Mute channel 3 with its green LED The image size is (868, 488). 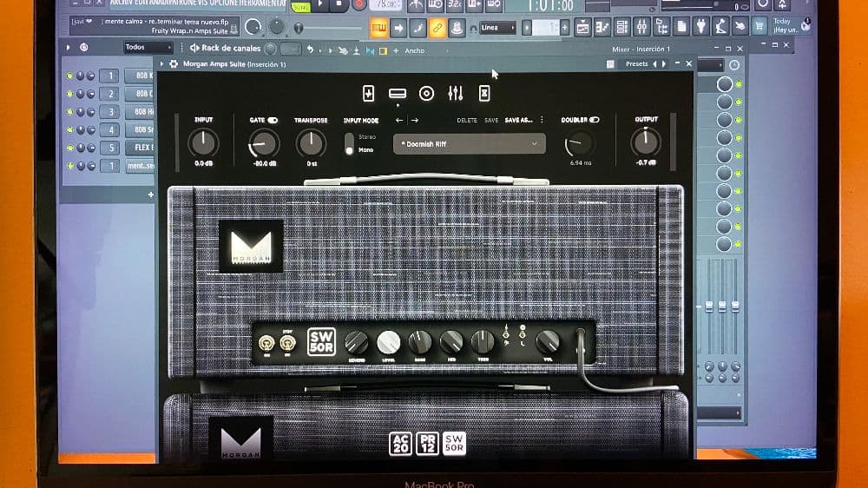coord(69,112)
